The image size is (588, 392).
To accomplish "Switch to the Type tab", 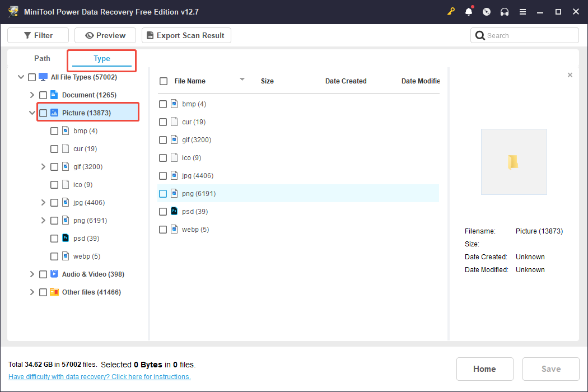I will 101,58.
